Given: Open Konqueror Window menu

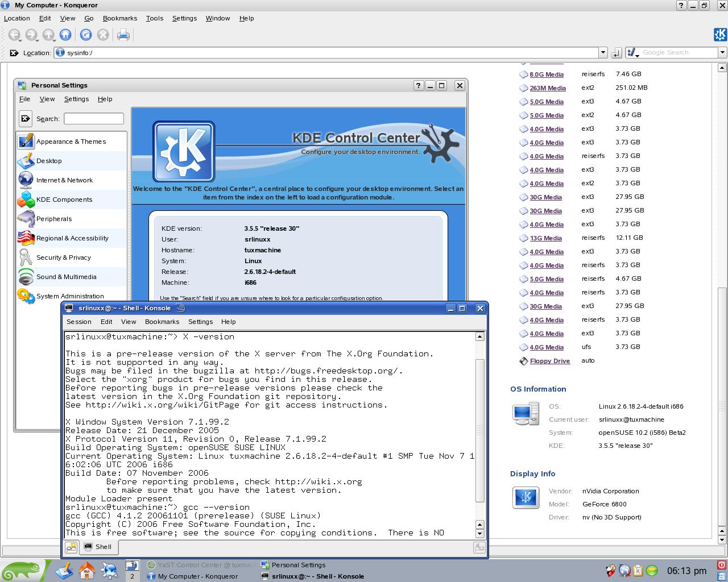Looking at the screenshot, I should [217, 18].
